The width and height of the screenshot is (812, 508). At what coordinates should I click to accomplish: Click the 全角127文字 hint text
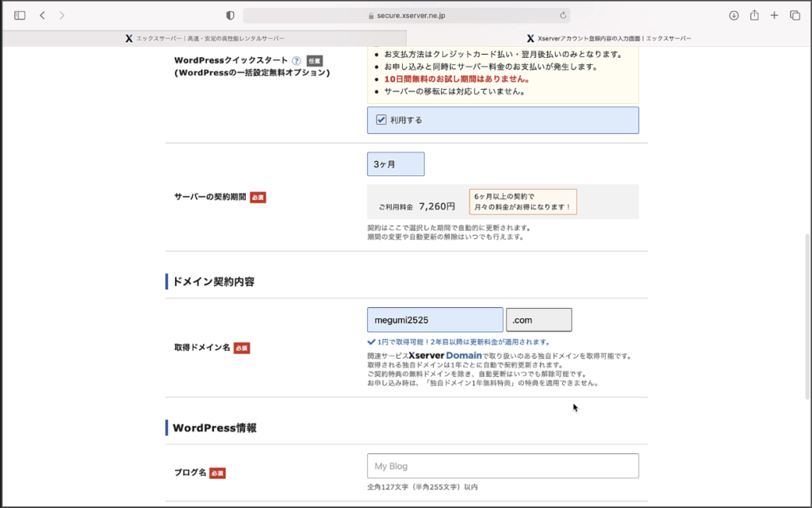point(422,487)
